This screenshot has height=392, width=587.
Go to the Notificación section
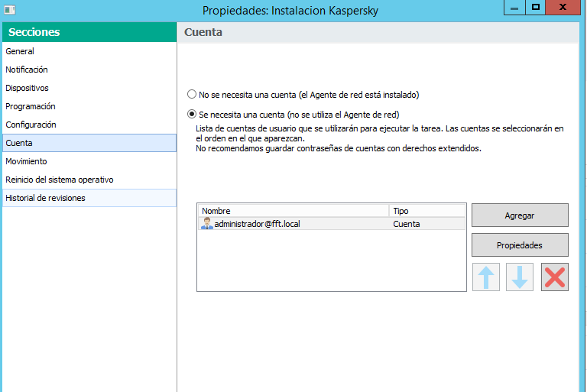tap(27, 70)
